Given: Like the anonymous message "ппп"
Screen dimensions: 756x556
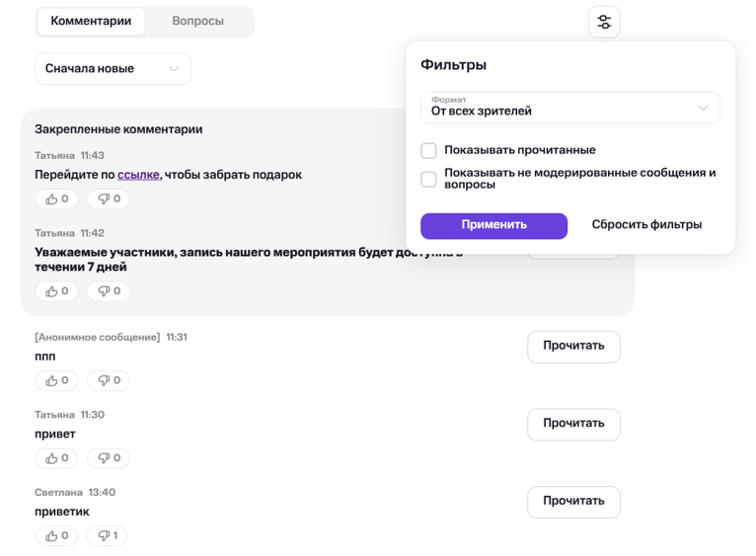Looking at the screenshot, I should tap(57, 380).
